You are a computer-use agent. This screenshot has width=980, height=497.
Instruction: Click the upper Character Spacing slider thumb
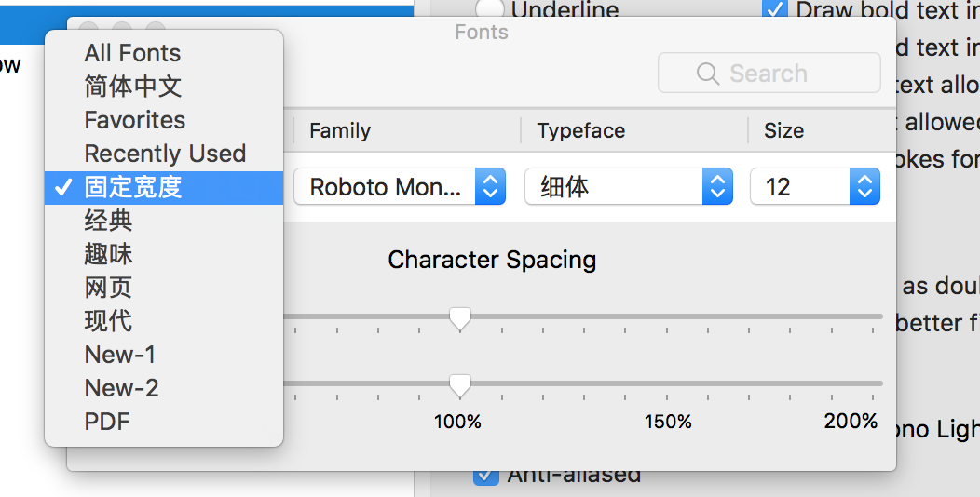[x=459, y=318]
